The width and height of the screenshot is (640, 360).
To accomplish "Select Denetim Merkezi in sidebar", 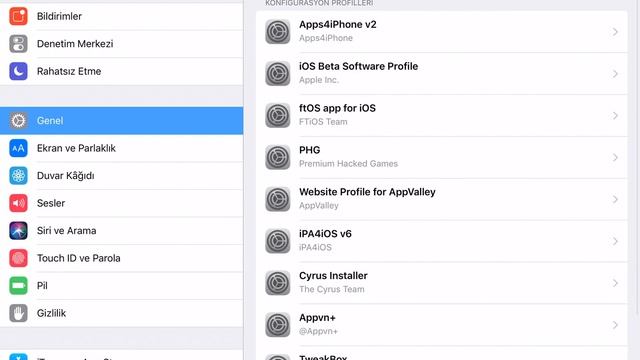I will tap(122, 44).
